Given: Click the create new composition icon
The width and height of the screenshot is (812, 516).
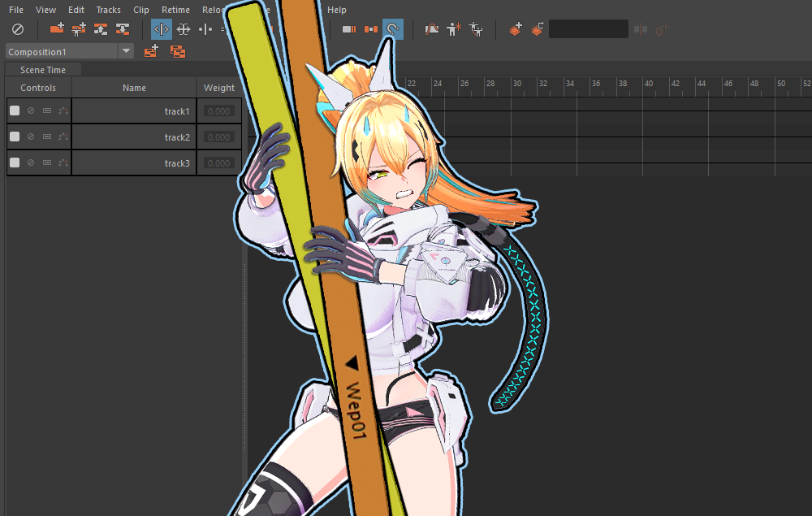Looking at the screenshot, I should click(x=151, y=51).
